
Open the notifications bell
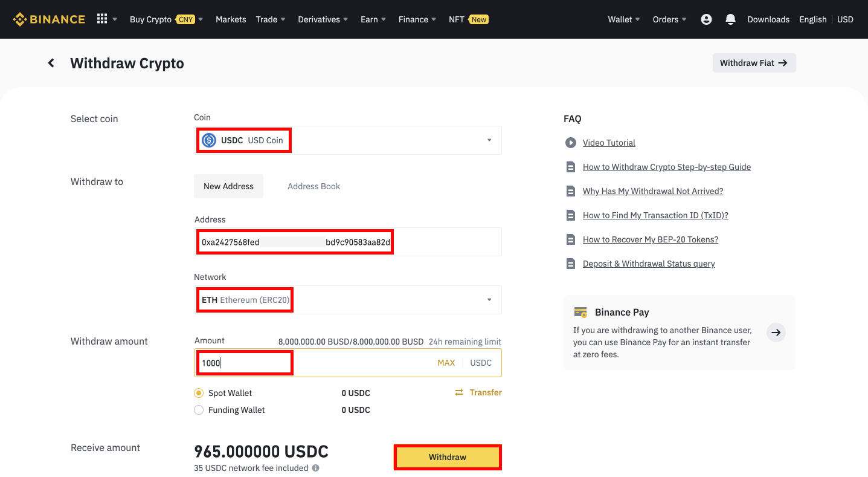click(730, 19)
